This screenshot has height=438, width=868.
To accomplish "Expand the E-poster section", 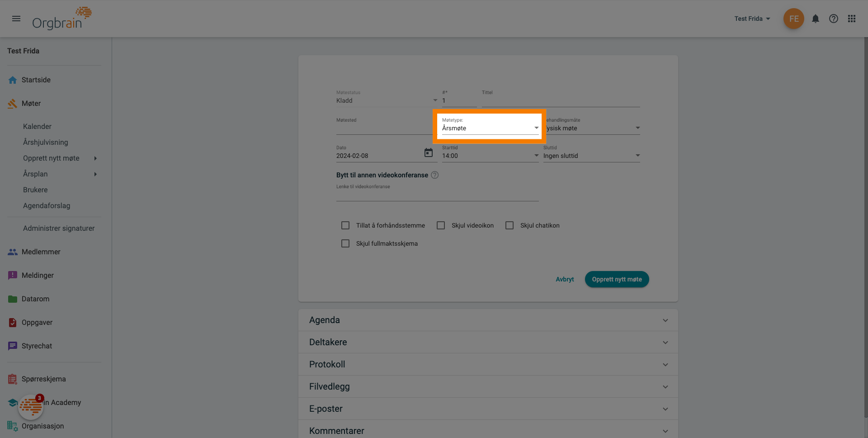I will click(488, 409).
